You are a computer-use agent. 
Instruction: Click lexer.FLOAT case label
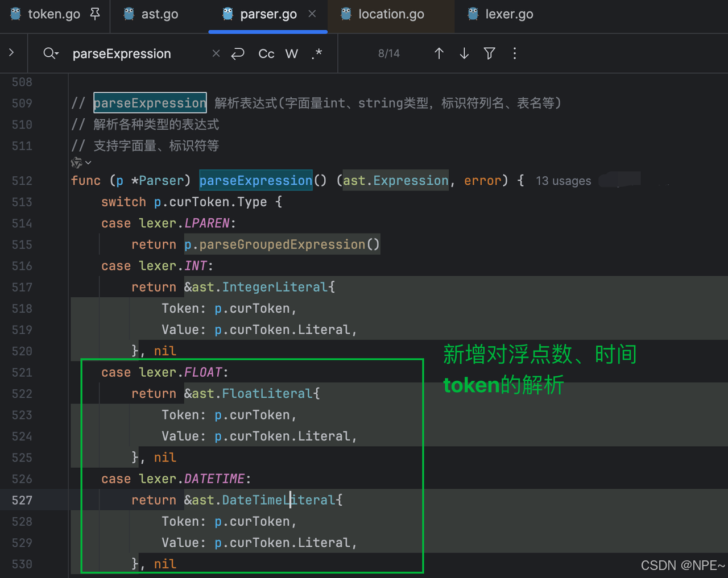pyautogui.click(x=180, y=372)
